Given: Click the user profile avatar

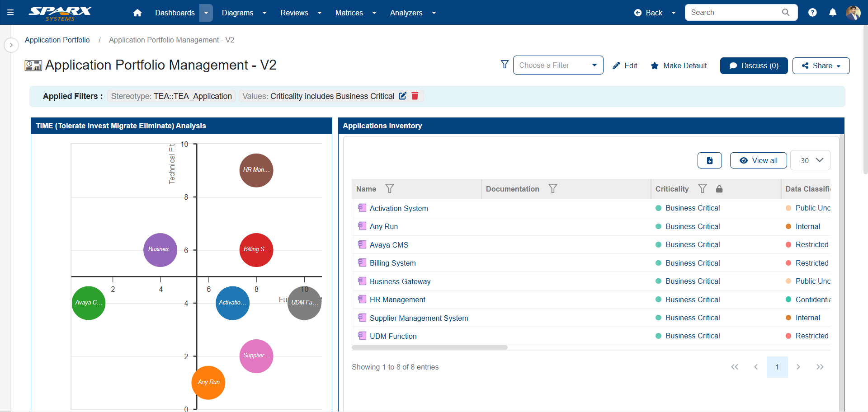Looking at the screenshot, I should 853,13.
